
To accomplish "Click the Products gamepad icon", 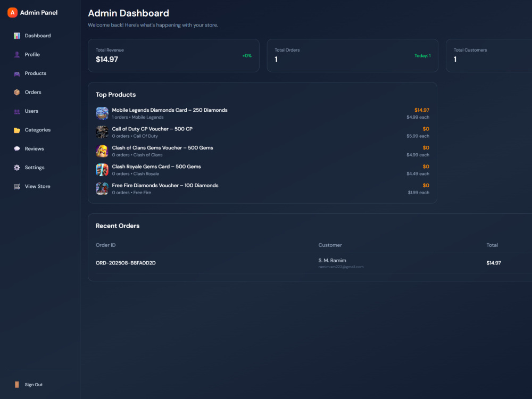I will click(x=16, y=73).
